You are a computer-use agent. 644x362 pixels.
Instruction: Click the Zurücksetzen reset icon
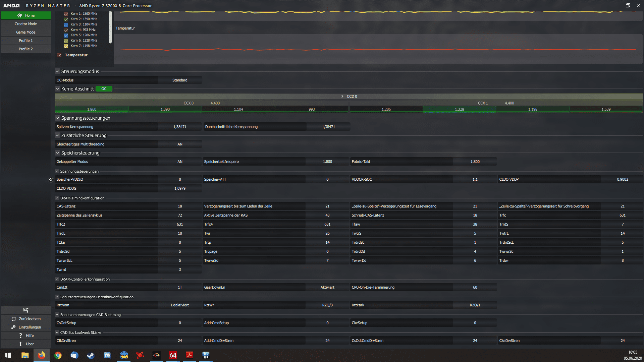coord(14,319)
